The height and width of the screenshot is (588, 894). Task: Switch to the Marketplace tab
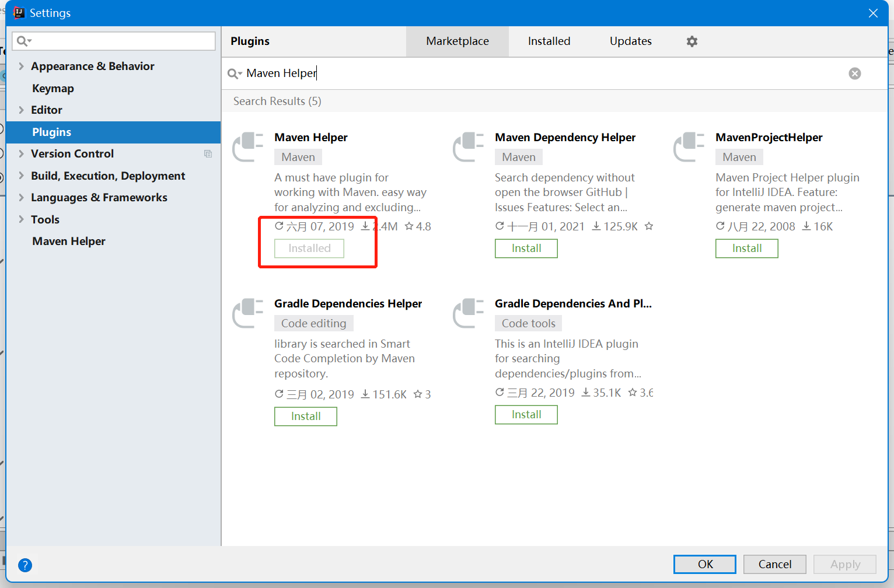(458, 41)
